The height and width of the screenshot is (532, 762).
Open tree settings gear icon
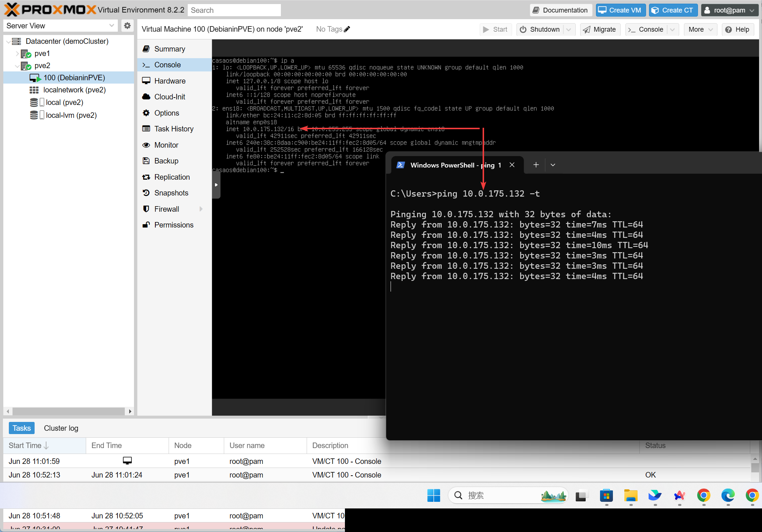(127, 26)
